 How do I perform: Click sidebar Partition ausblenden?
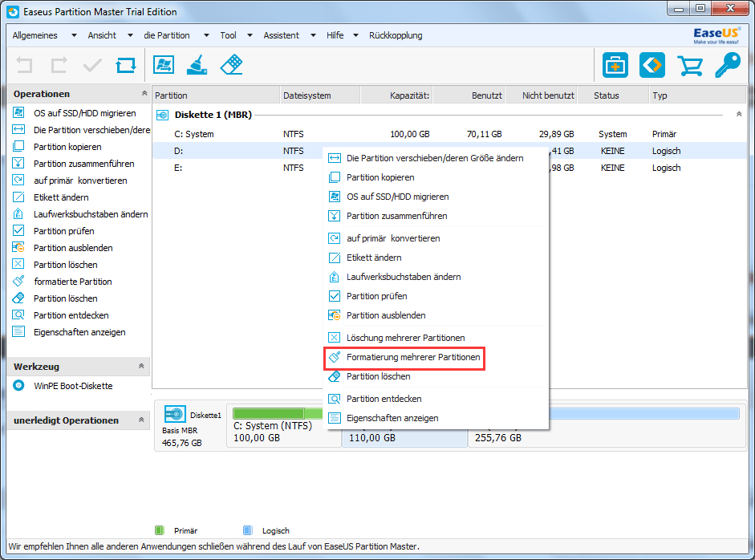click(73, 248)
